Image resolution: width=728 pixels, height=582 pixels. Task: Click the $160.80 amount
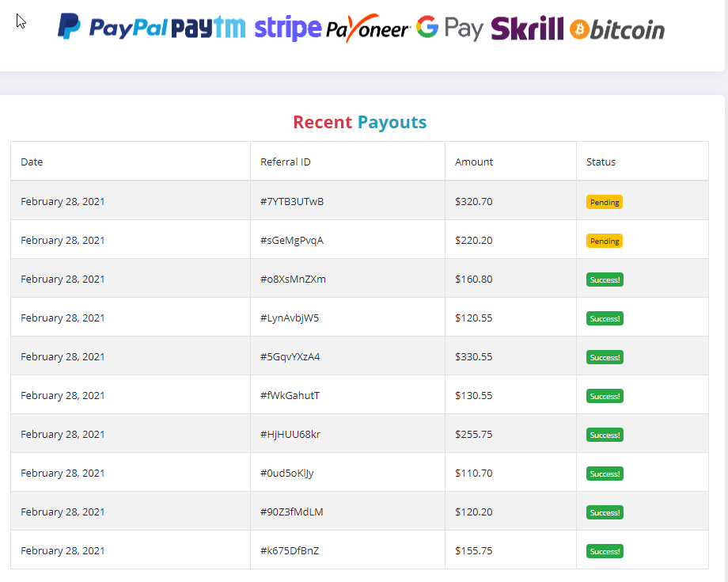[x=473, y=279]
